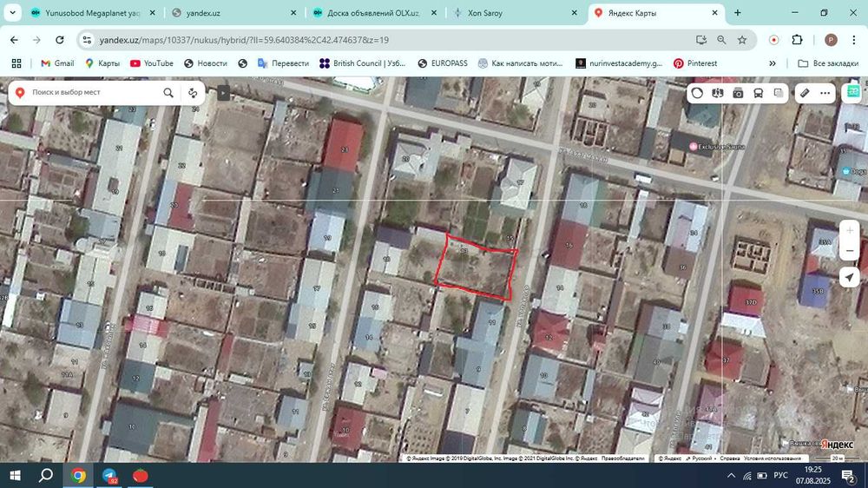Screen dimensions: 868x488
Task: Open the Pinterest bookmark
Action: point(695,63)
